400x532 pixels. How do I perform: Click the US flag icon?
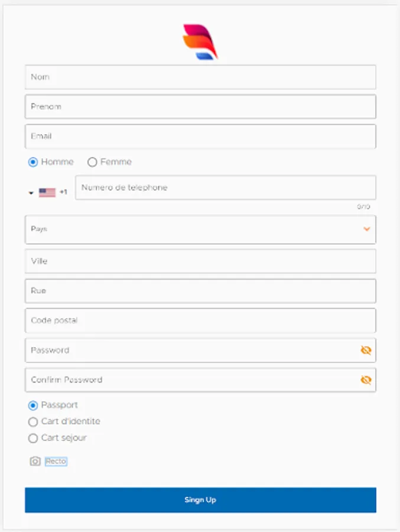pos(47,192)
